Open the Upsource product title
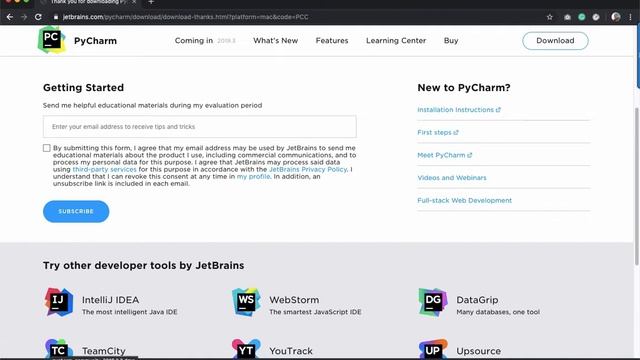This screenshot has width=640, height=360. [x=478, y=351]
